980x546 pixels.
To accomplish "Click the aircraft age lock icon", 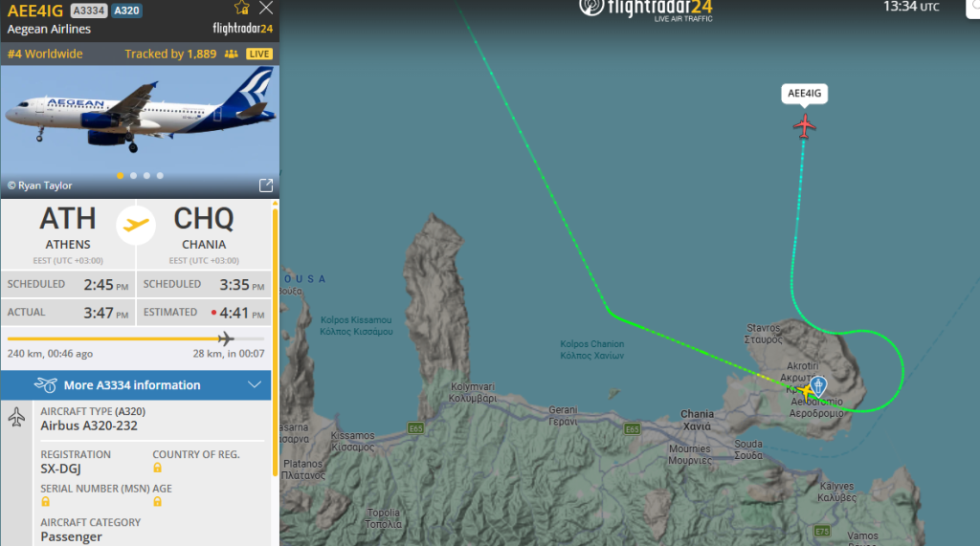I will pyautogui.click(x=158, y=502).
